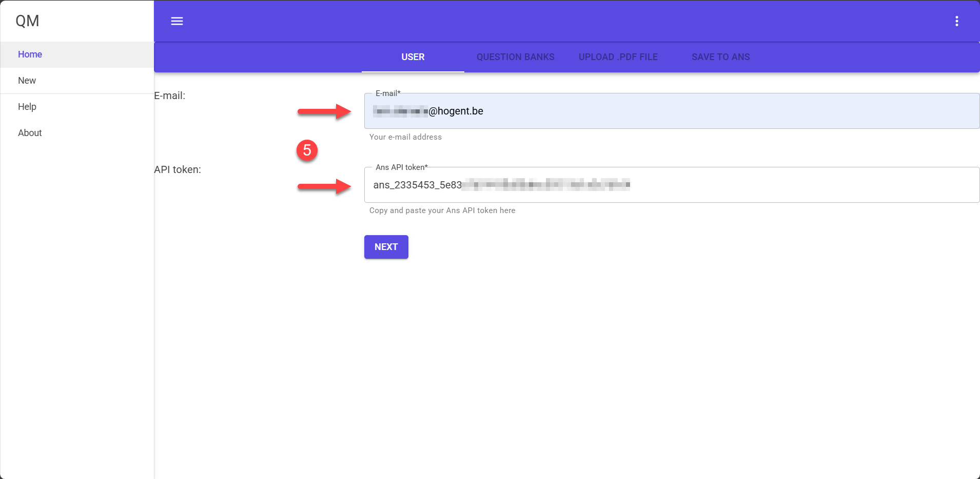
Task: Click the 'Your e-mail address' helper text
Action: click(x=405, y=137)
